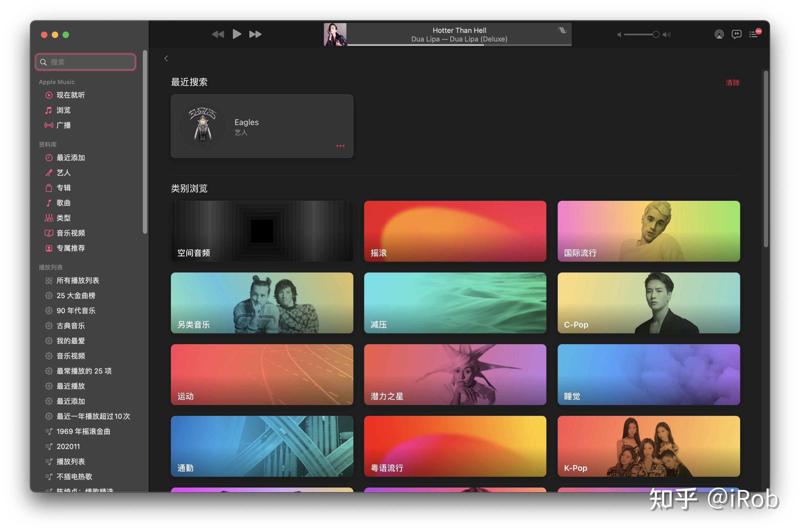Image resolution: width=800 pixels, height=532 pixels.
Task: Open the Up Next queue
Action: pos(754,34)
